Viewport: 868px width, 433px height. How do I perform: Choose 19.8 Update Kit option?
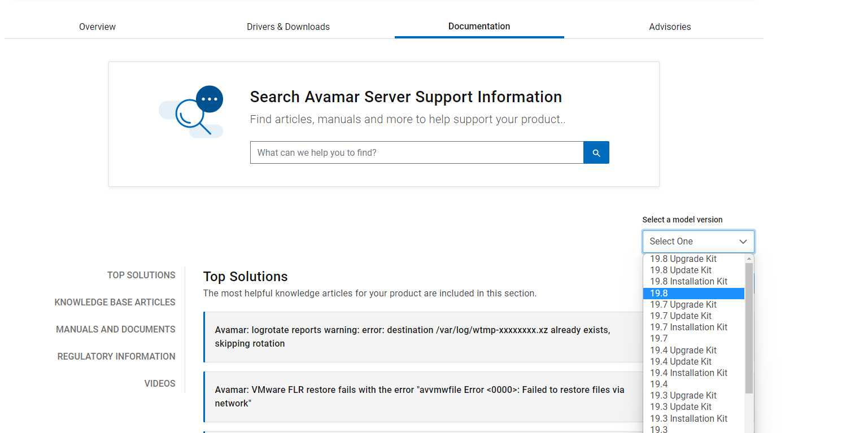[x=693, y=270]
